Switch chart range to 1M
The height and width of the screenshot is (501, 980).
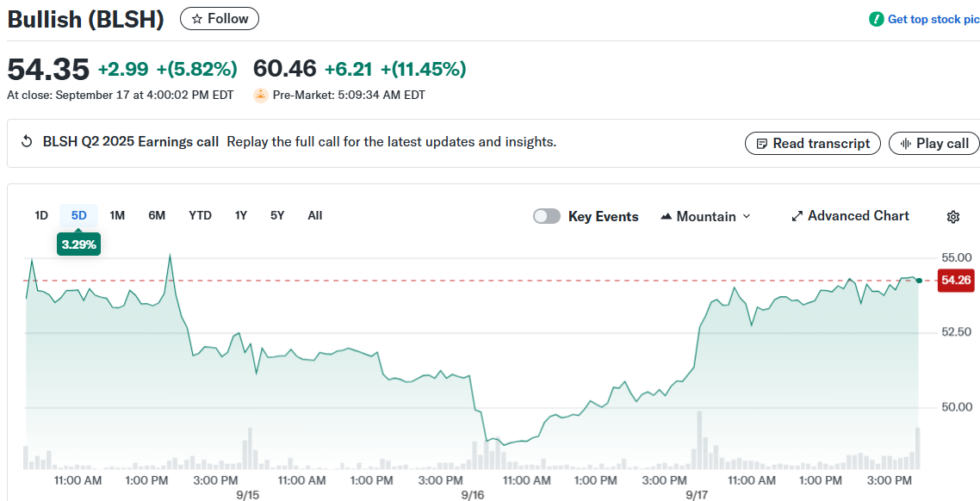117,215
